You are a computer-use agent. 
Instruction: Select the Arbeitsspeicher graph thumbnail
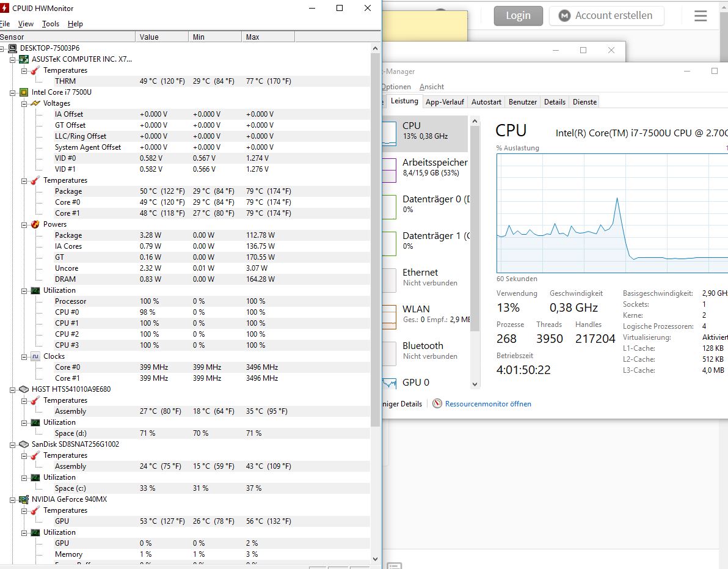pos(389,170)
